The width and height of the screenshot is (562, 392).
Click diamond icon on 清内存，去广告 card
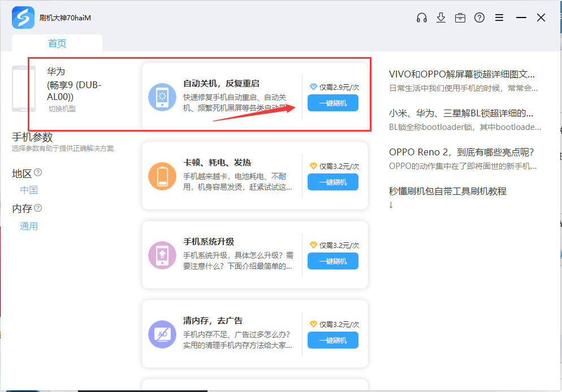(x=313, y=324)
